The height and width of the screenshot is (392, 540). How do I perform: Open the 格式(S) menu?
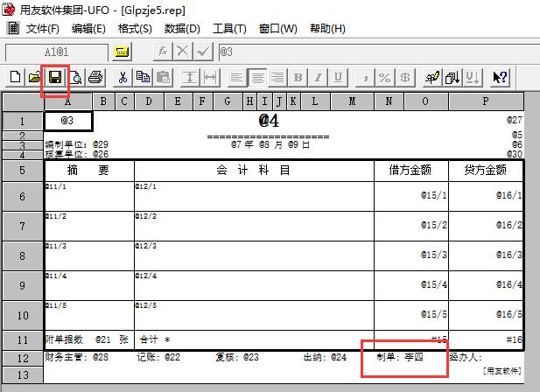pos(135,29)
